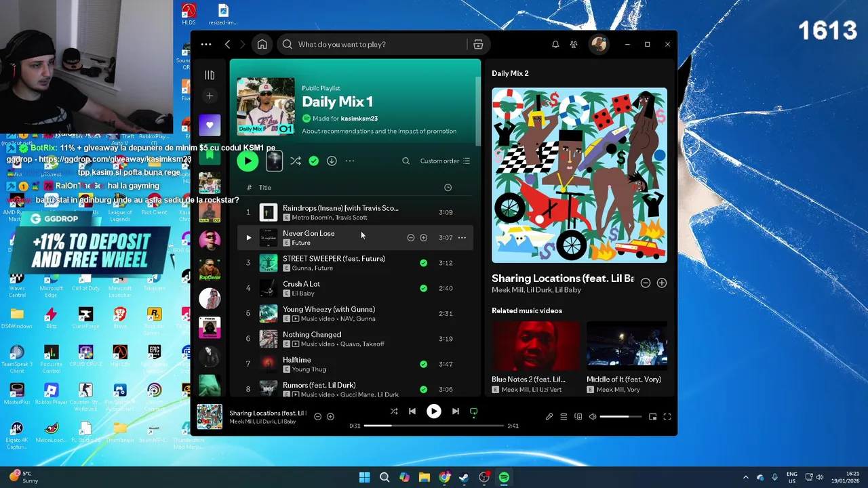This screenshot has height=488, width=868.
Task: Toggle saved checkmark for Halftime
Action: click(x=423, y=364)
